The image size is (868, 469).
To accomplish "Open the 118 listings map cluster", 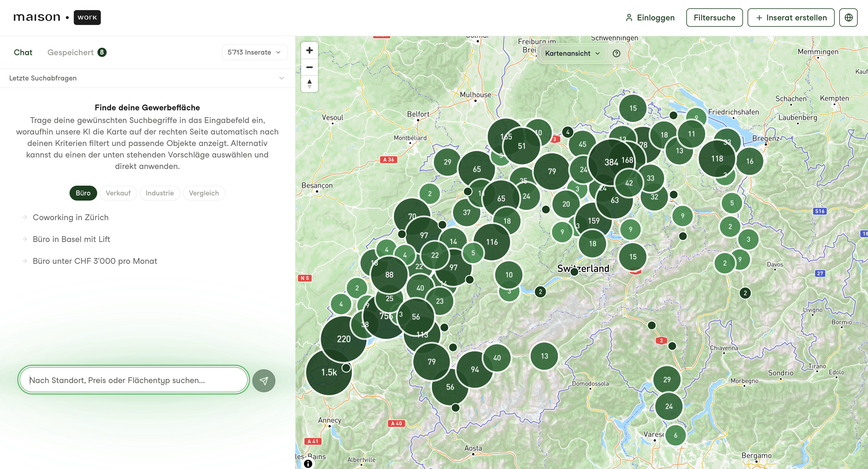I will click(x=717, y=158).
